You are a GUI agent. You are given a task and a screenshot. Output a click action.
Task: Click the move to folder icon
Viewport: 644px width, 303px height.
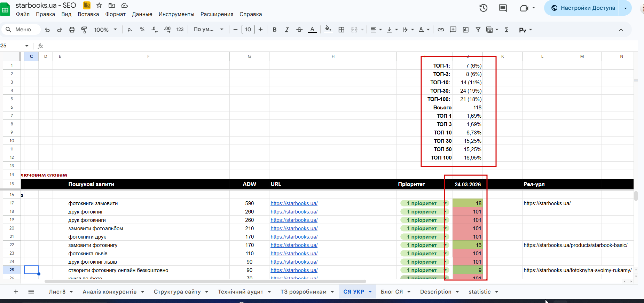(x=112, y=5)
